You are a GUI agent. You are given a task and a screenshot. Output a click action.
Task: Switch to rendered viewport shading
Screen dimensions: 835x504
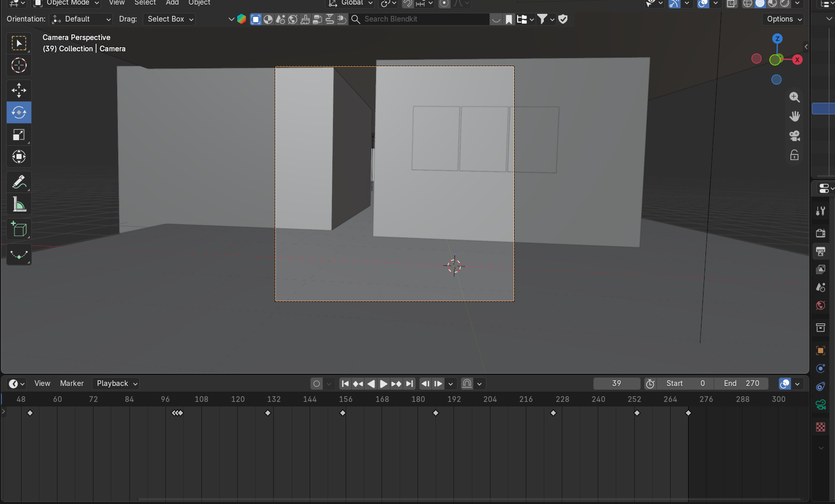point(785,3)
